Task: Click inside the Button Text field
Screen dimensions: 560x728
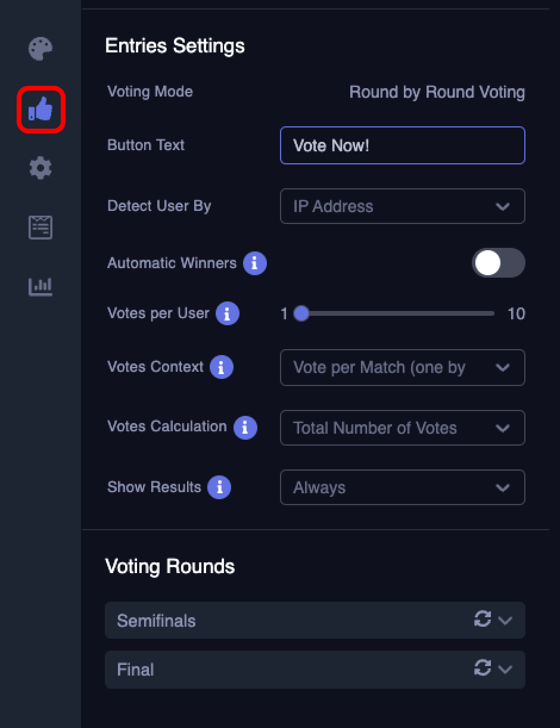Action: coord(403,145)
